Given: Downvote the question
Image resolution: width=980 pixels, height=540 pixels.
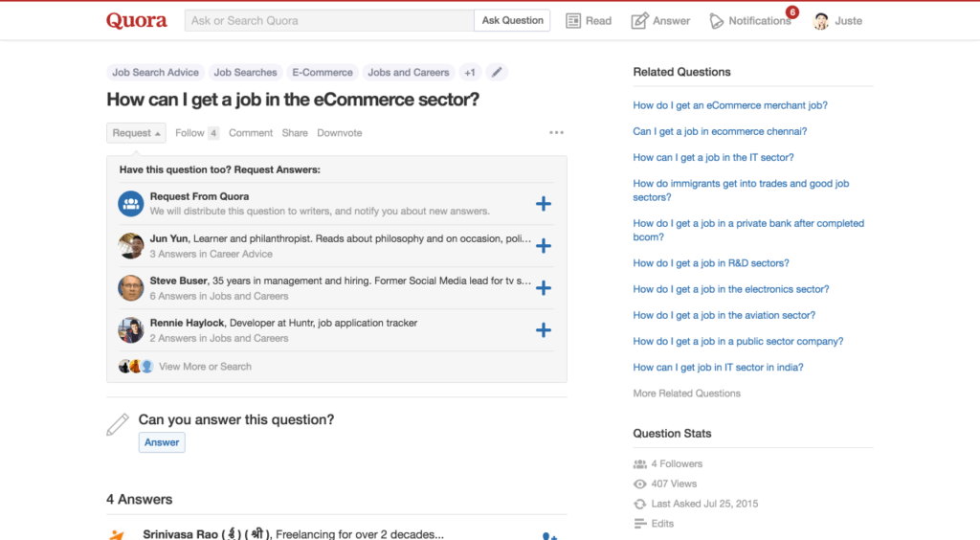Looking at the screenshot, I should (x=340, y=132).
